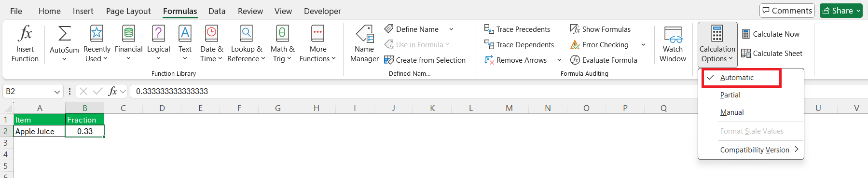Viewport: 868px width, 178px height.
Task: Switch to the Insert tab
Action: (83, 11)
